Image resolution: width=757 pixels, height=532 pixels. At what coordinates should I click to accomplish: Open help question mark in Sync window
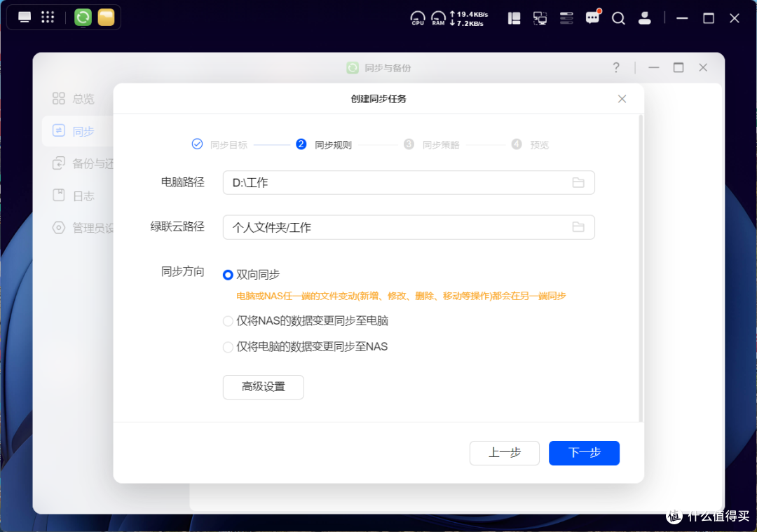coord(616,67)
